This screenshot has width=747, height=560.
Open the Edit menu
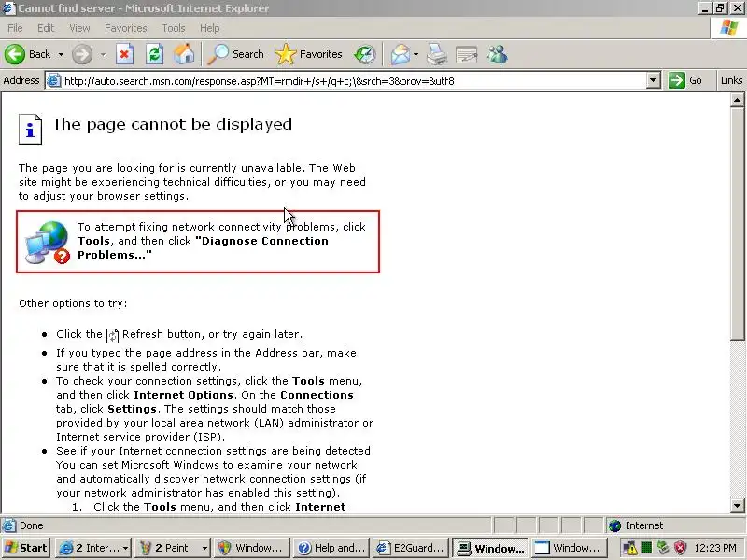[46, 28]
